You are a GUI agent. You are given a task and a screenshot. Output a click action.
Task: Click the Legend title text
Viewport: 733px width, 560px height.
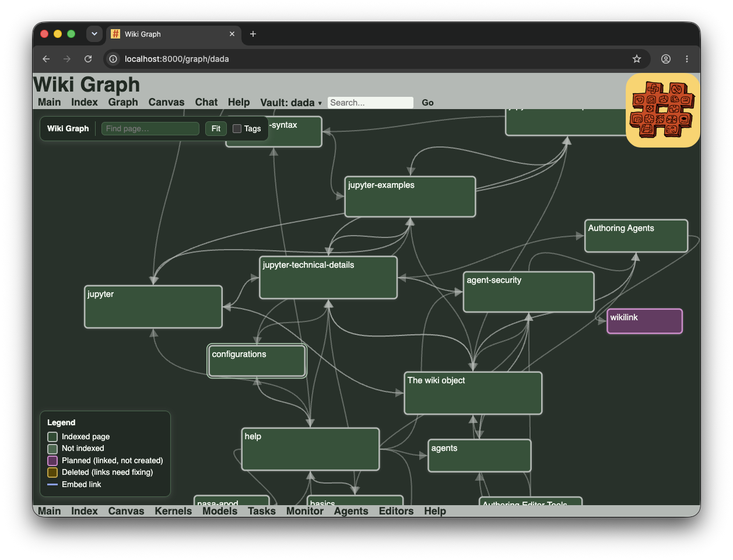click(61, 422)
